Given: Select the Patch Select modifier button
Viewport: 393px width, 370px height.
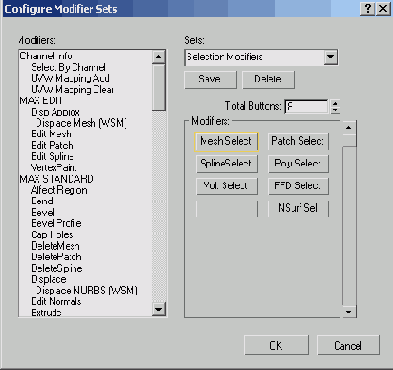Looking at the screenshot, I should (x=298, y=141).
